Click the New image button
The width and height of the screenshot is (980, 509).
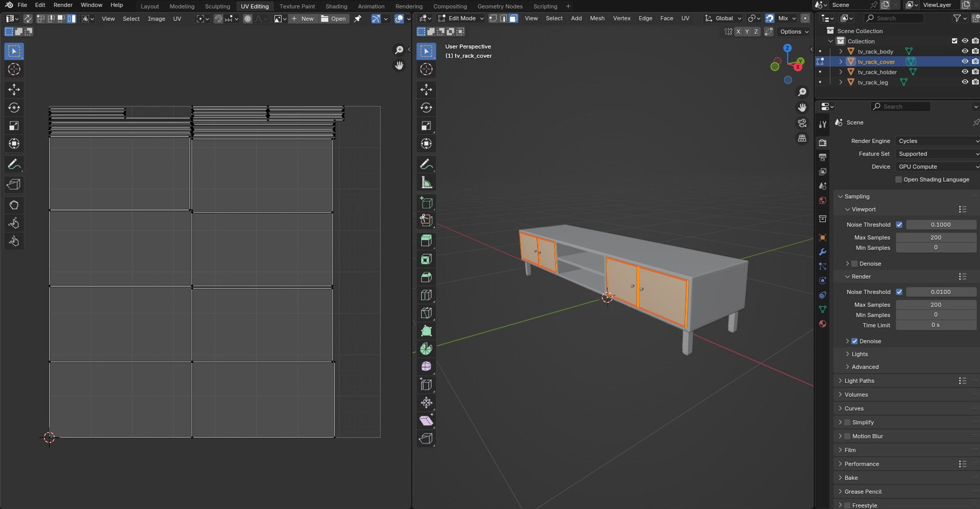tap(303, 18)
